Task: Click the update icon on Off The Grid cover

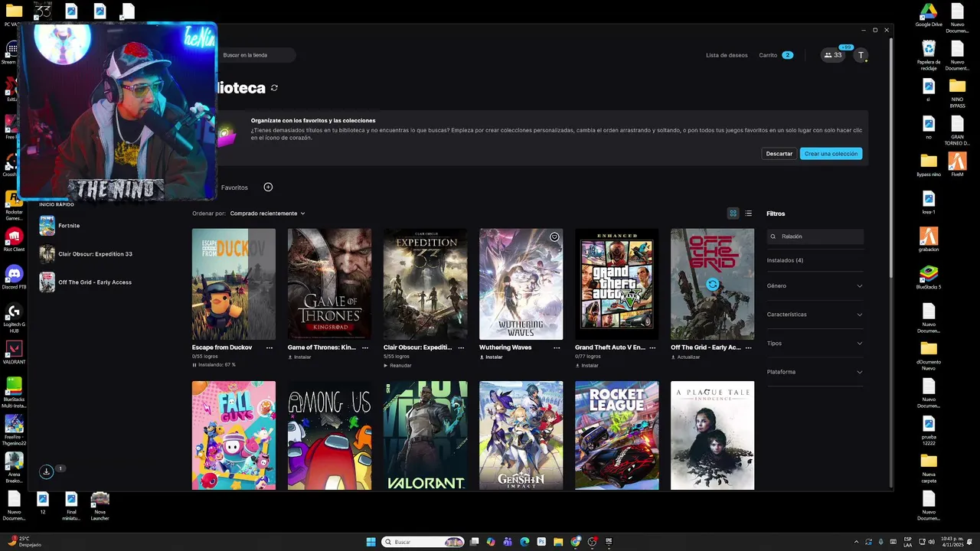Action: [712, 285]
